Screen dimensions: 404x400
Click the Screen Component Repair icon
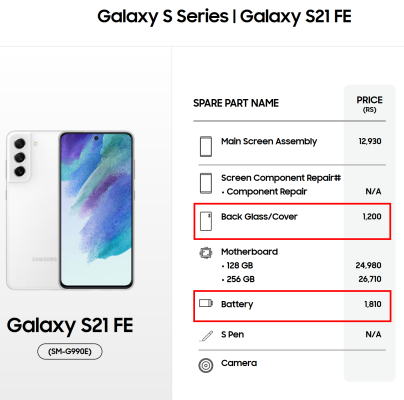coord(206,183)
